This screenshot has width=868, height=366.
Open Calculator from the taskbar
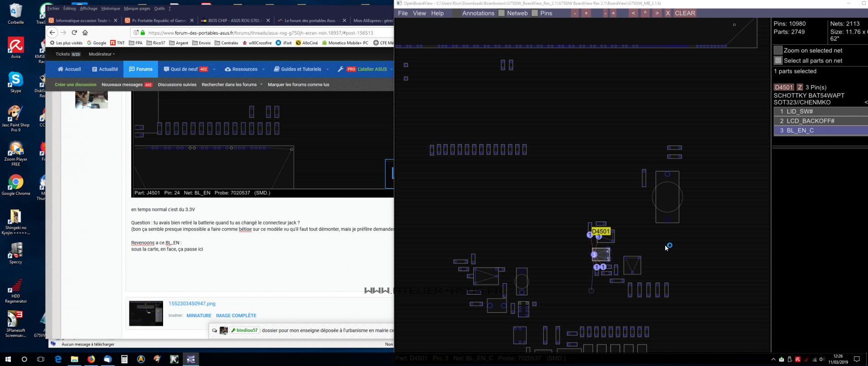(x=124, y=359)
